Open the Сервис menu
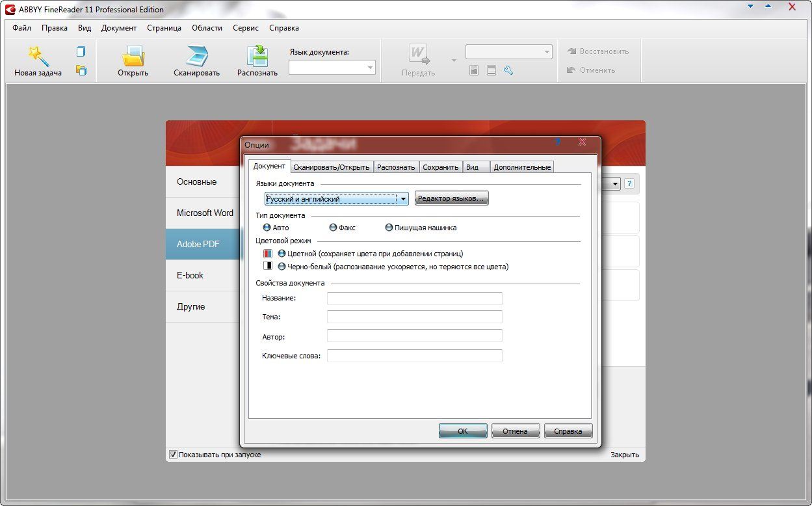The height and width of the screenshot is (506, 812). 245,28
